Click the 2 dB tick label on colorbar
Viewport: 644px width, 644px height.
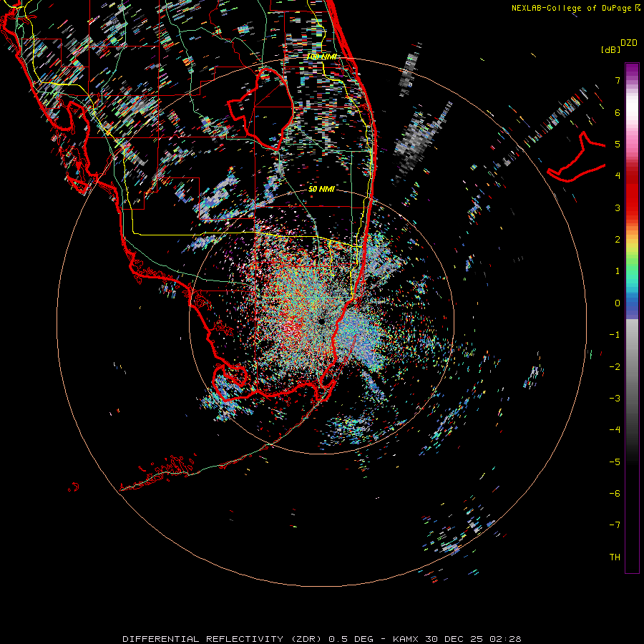(618, 240)
